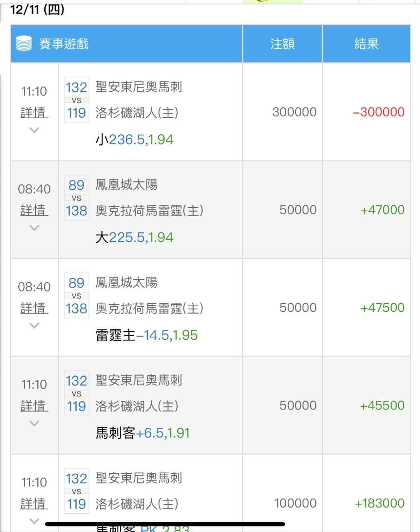View 詳情 for the 雷霆主-14.5 bet
Image resolution: width=420 pixels, height=532 pixels.
point(34,308)
